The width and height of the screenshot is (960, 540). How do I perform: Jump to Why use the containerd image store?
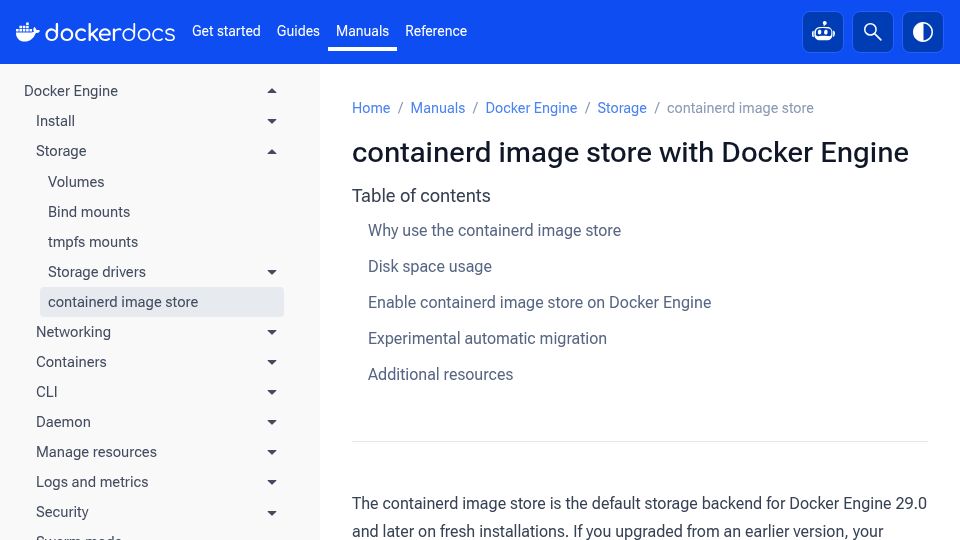(494, 230)
